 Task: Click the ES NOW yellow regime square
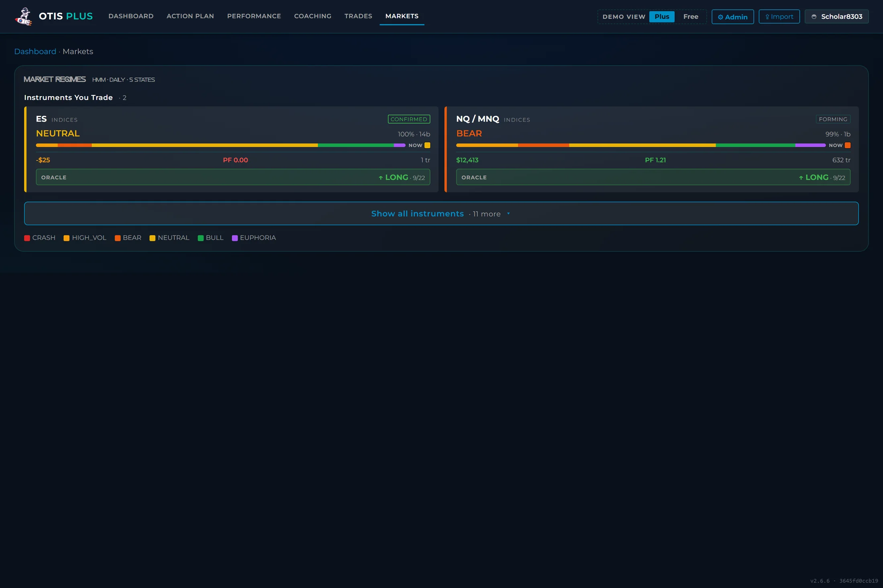427,145
